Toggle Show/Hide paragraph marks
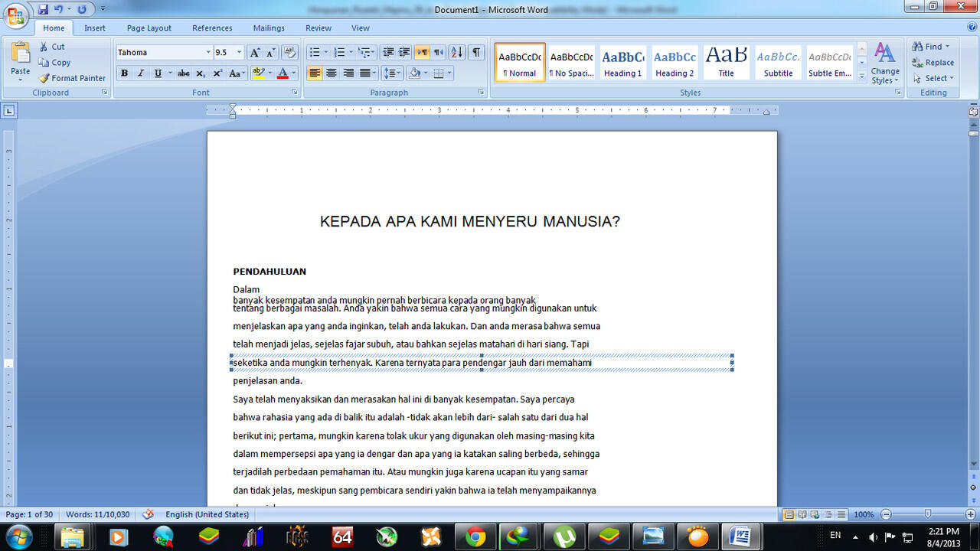This screenshot has width=980, height=551. pyautogui.click(x=476, y=52)
